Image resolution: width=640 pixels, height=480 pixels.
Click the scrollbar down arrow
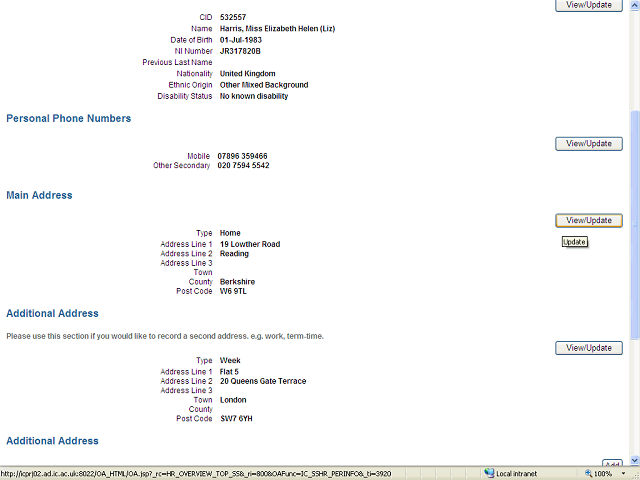pyautogui.click(x=634, y=461)
